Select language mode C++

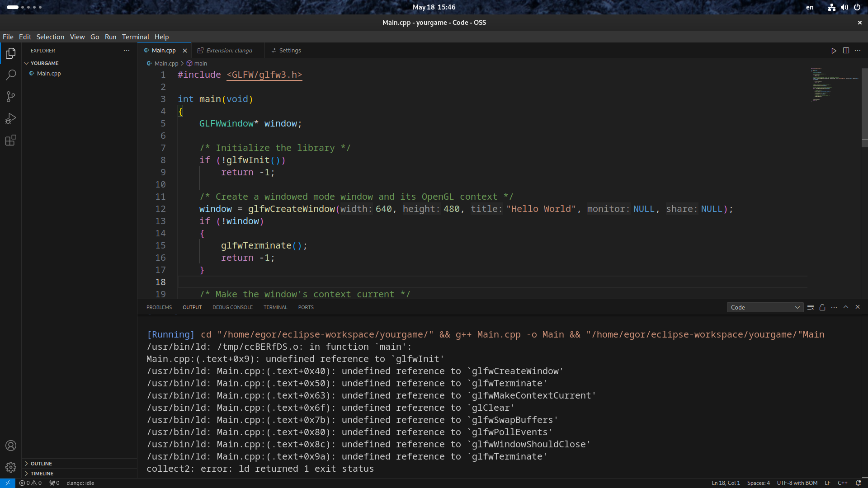[x=842, y=483]
